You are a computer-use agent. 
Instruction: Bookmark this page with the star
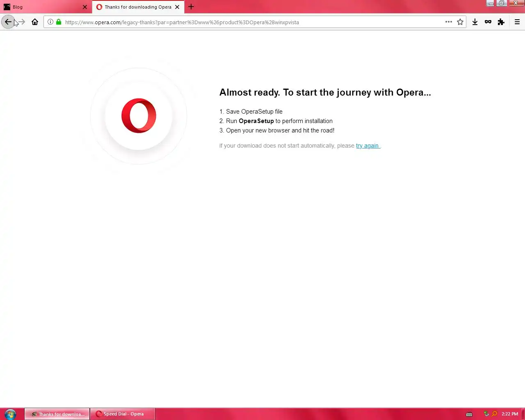tap(460, 22)
